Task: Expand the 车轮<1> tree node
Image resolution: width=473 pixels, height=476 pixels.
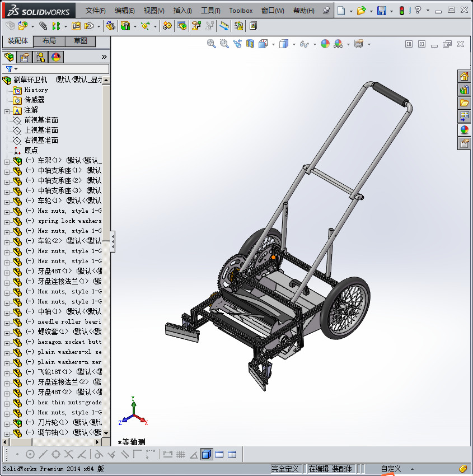Action: pos(7,202)
